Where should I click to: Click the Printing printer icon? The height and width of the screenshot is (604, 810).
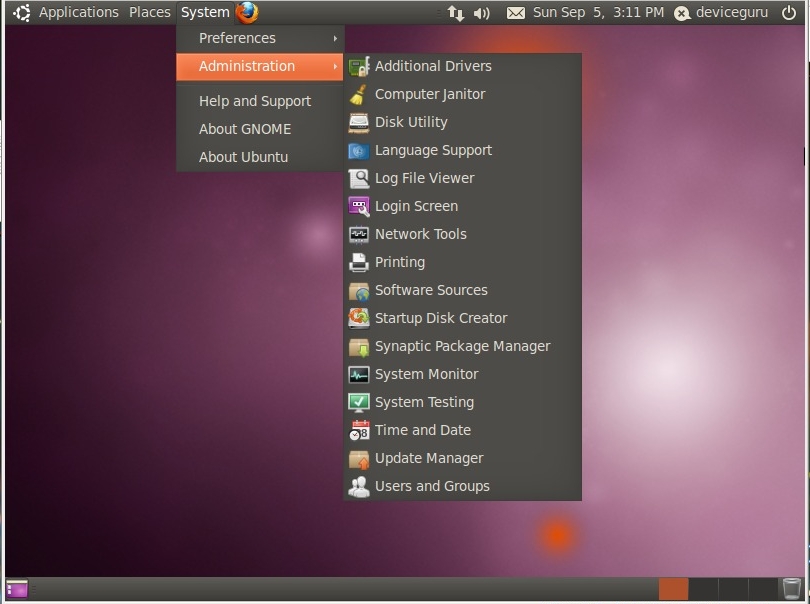[359, 262]
